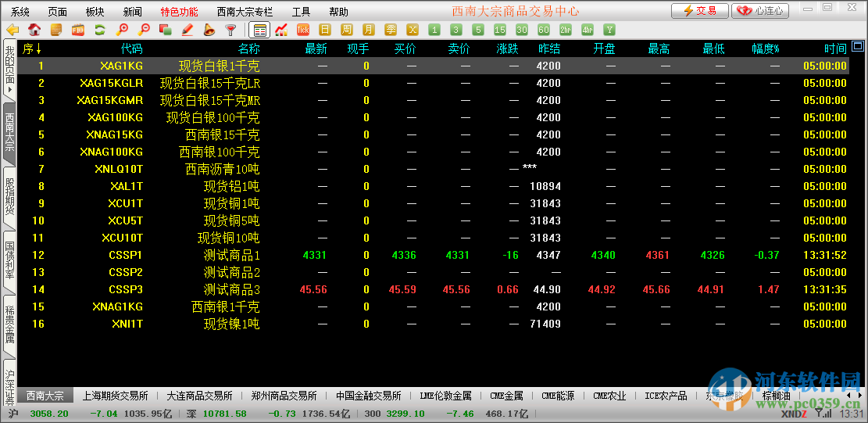Select the monthly 月 period icon
Viewport: 868px width, 423px height.
click(x=369, y=30)
